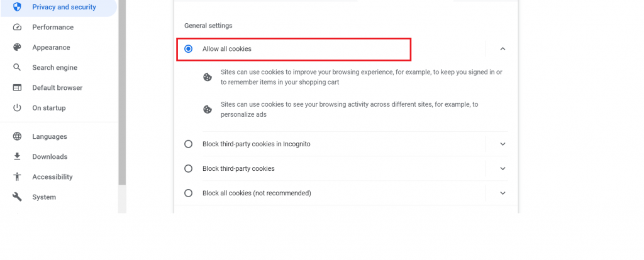644x260 pixels.
Task: Collapse the Allow all cookies details chevron
Action: pyautogui.click(x=502, y=48)
